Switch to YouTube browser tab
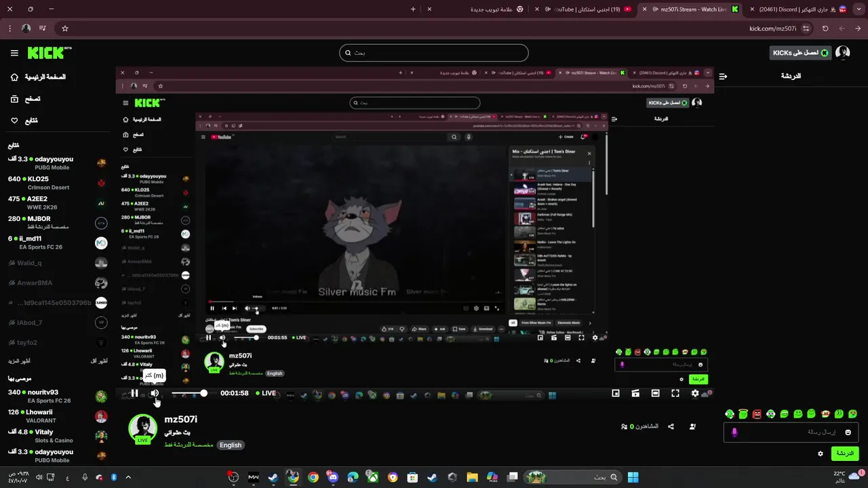This screenshot has height=488, width=868. point(586,9)
